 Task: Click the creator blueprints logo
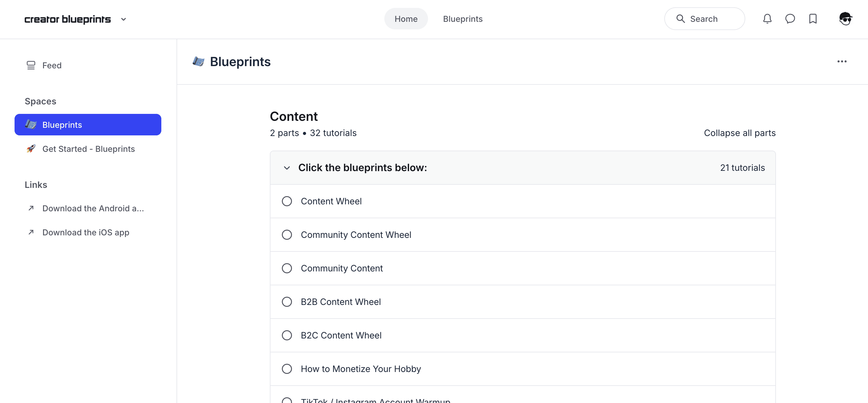click(67, 19)
